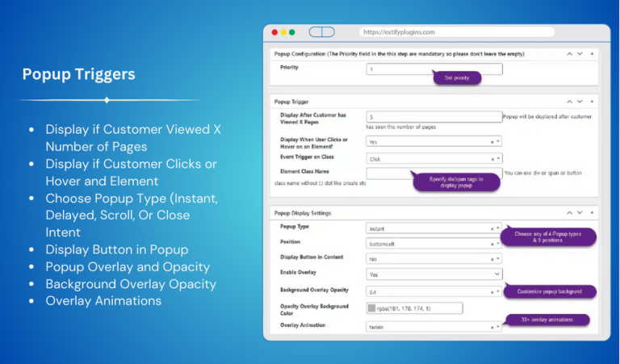
Task: Focus the Display After Viewed X Pages field
Action: coord(434,117)
